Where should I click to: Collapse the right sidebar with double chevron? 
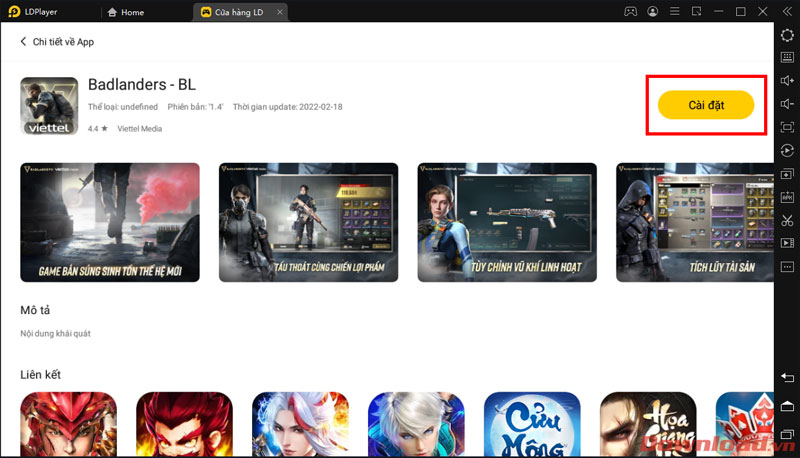click(787, 11)
